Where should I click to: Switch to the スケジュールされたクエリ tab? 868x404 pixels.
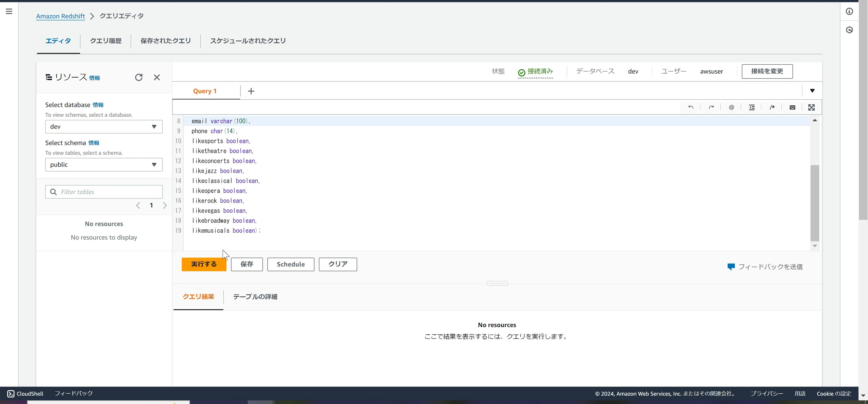[248, 41]
